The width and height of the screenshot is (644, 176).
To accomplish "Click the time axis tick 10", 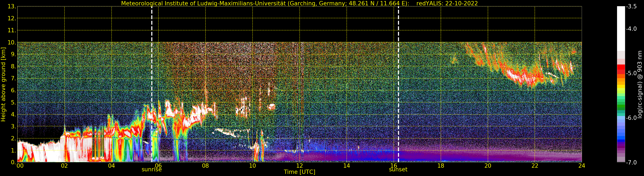I will point(252,166).
